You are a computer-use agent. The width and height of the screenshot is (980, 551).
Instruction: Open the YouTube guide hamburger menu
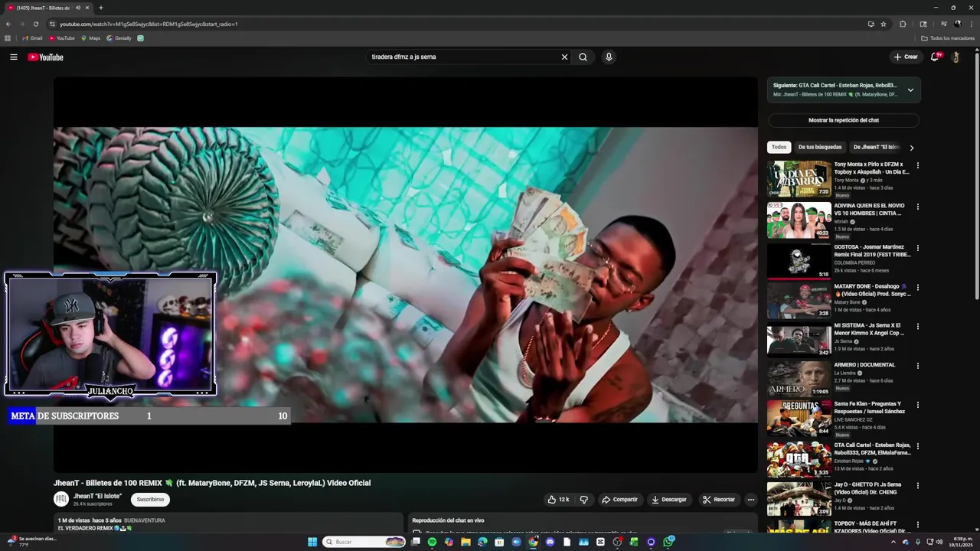(14, 57)
